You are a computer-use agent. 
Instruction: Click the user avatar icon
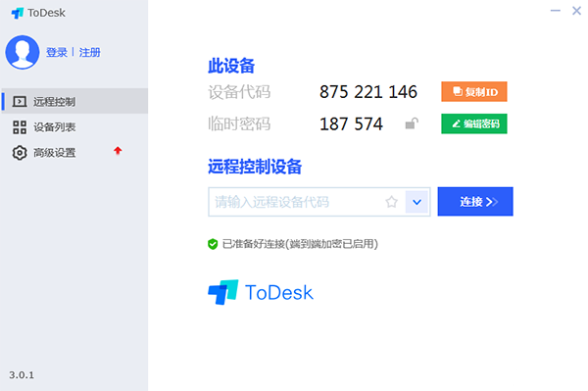23,52
